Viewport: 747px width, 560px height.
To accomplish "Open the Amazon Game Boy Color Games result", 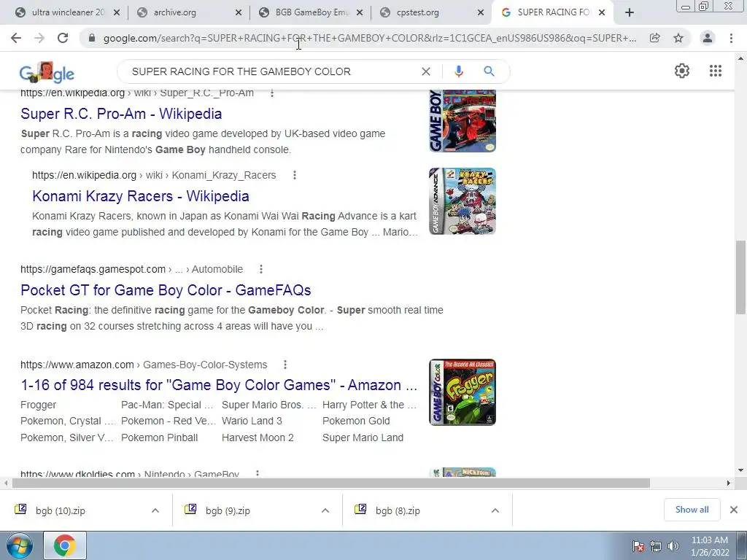I will (x=219, y=385).
